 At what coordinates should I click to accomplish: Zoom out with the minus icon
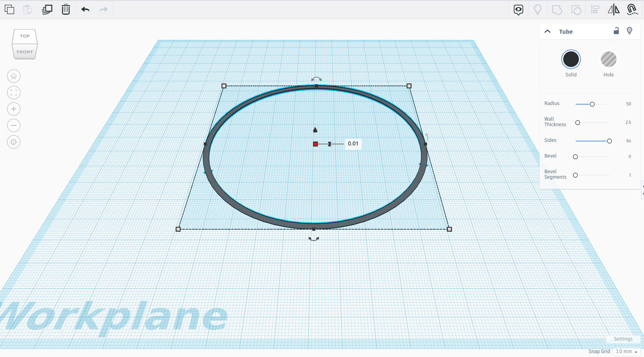(x=14, y=125)
